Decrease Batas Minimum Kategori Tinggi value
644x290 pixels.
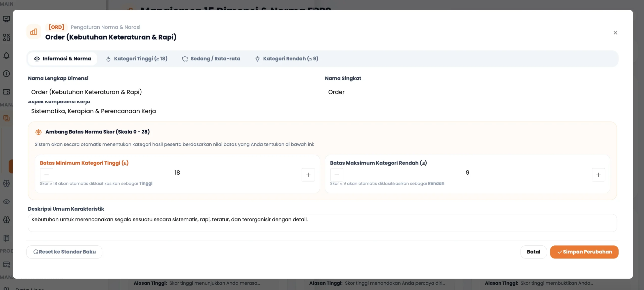coord(47,175)
